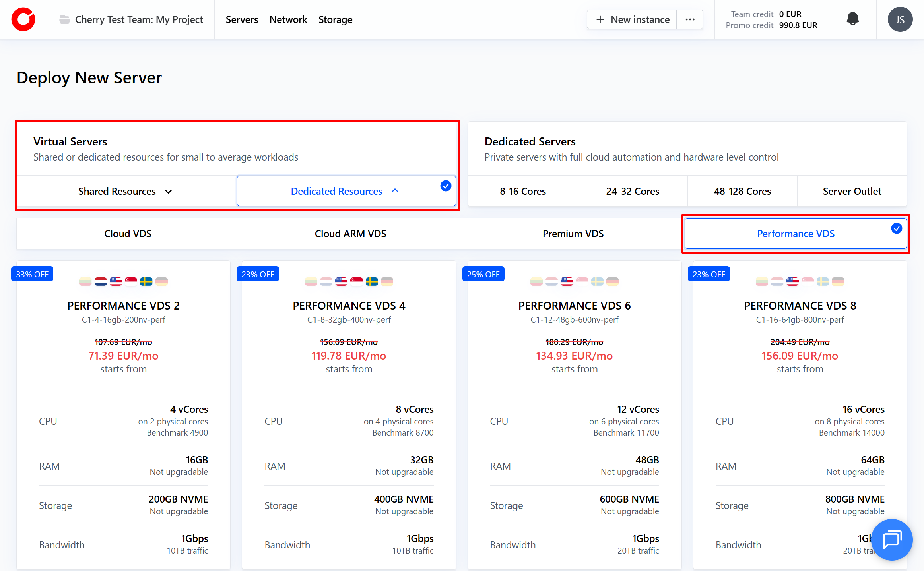This screenshot has height=571, width=924.
Task: Open the JS user avatar menu
Action: [x=900, y=19]
